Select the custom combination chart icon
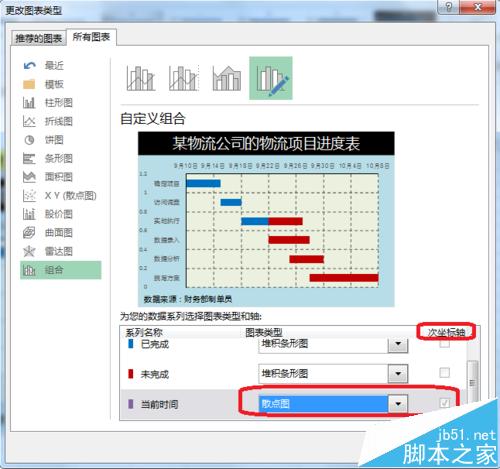This screenshot has width=500, height=469. click(271, 78)
